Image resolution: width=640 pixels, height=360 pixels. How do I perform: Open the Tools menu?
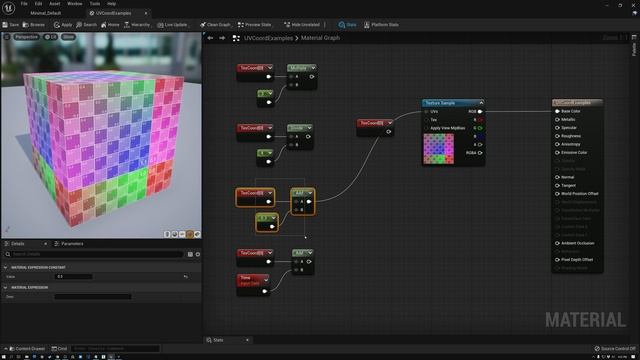[x=95, y=4]
